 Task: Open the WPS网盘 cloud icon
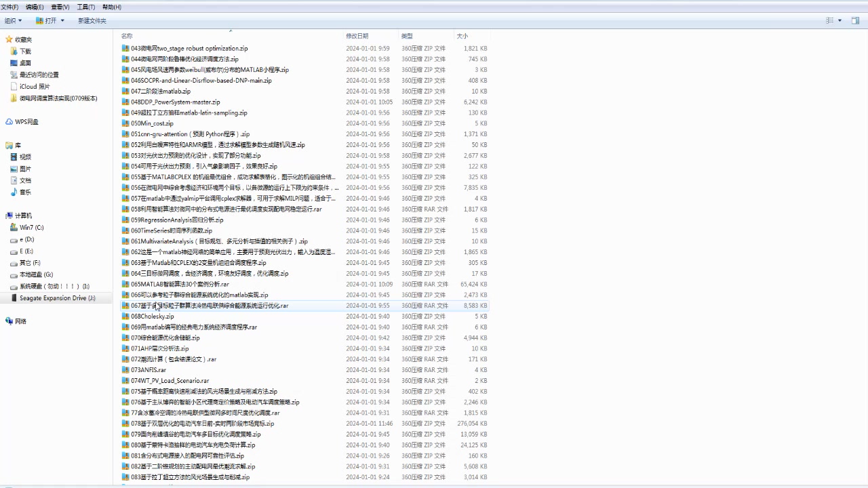tap(9, 122)
